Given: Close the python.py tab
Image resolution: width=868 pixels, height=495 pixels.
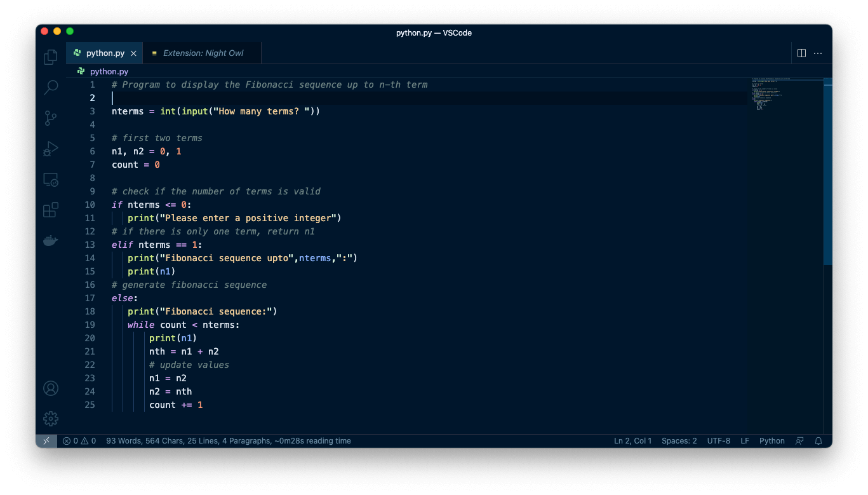Looking at the screenshot, I should [133, 53].
